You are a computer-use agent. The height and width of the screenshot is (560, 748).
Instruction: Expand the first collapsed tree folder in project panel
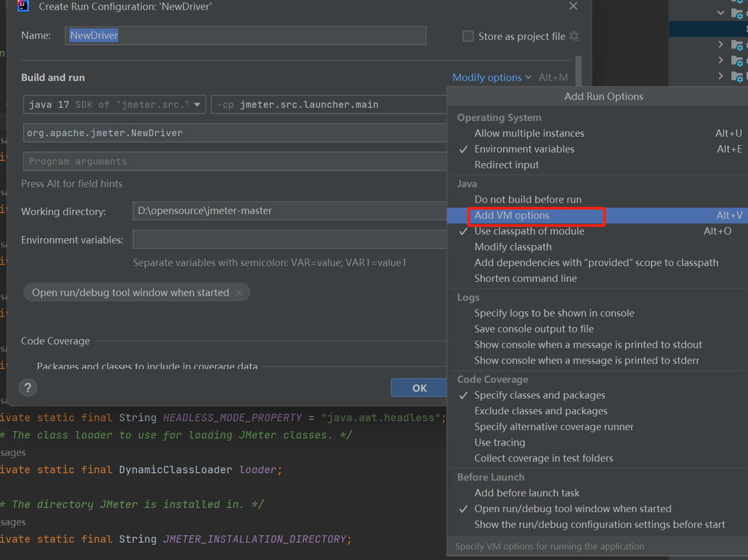[721, 45]
